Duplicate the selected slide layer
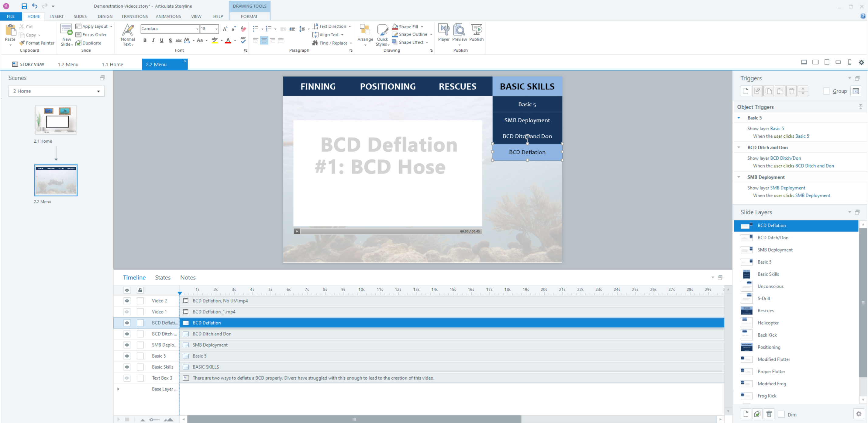Viewport: 868px width, 423px height. pos(757,414)
